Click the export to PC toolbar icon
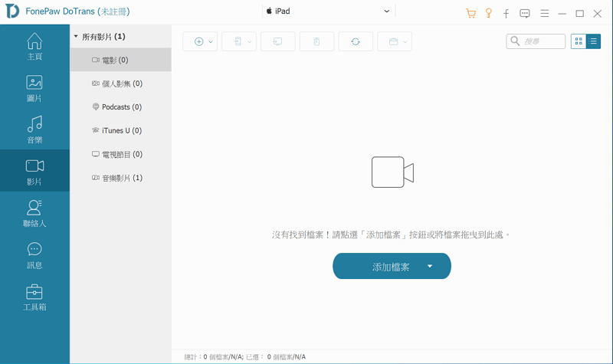The image size is (613, 364). coord(277,41)
